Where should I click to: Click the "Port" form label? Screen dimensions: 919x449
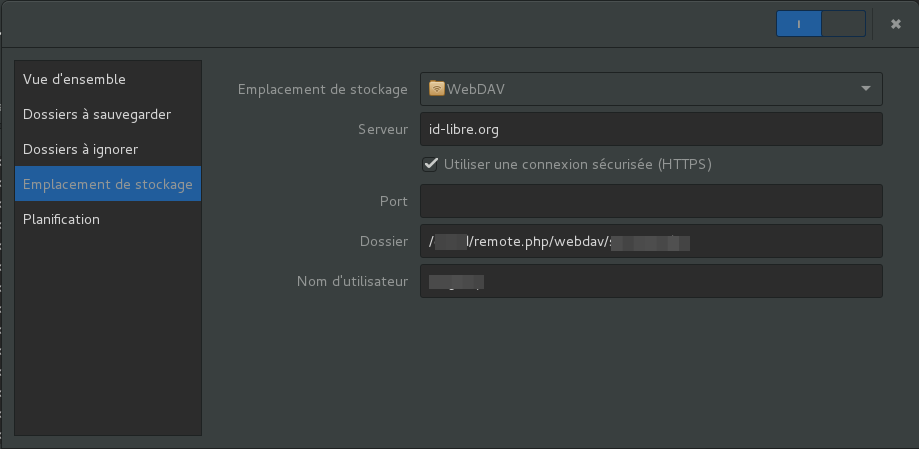click(x=394, y=201)
